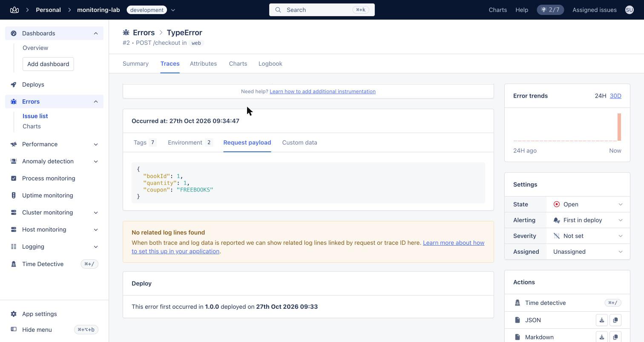644x342 pixels.
Task: Copy the JSON export to clipboard
Action: [615, 320]
